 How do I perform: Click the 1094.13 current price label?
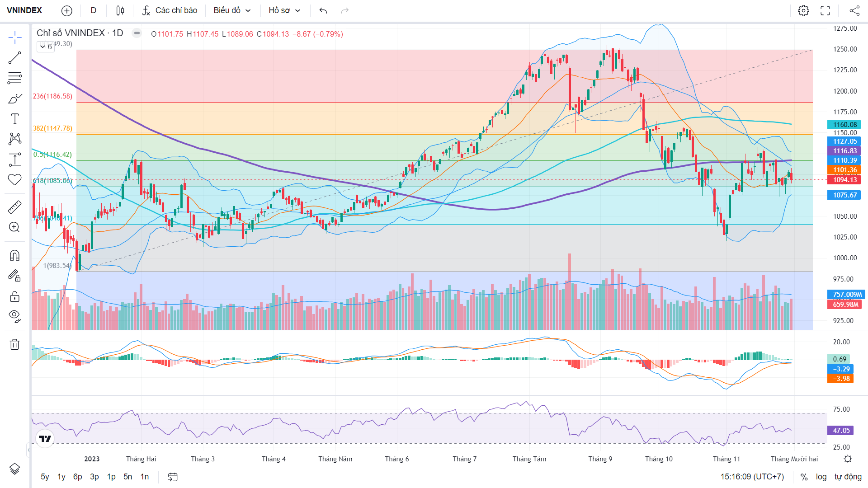tap(844, 180)
